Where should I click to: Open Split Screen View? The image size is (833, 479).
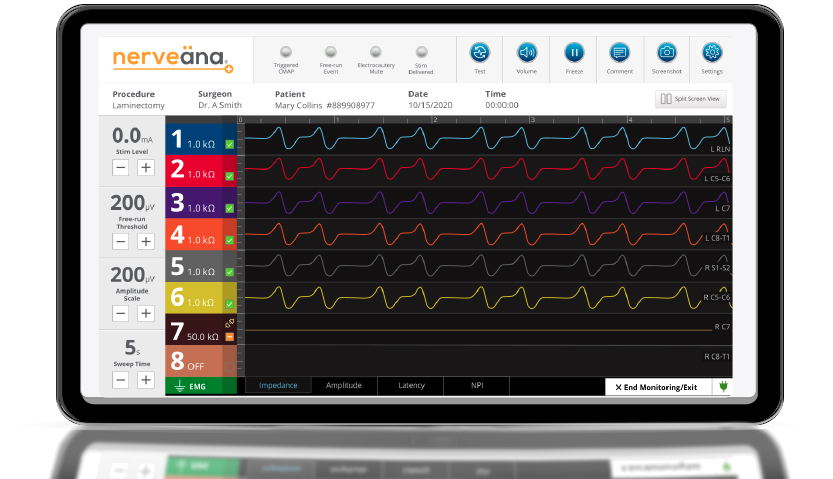click(x=691, y=99)
